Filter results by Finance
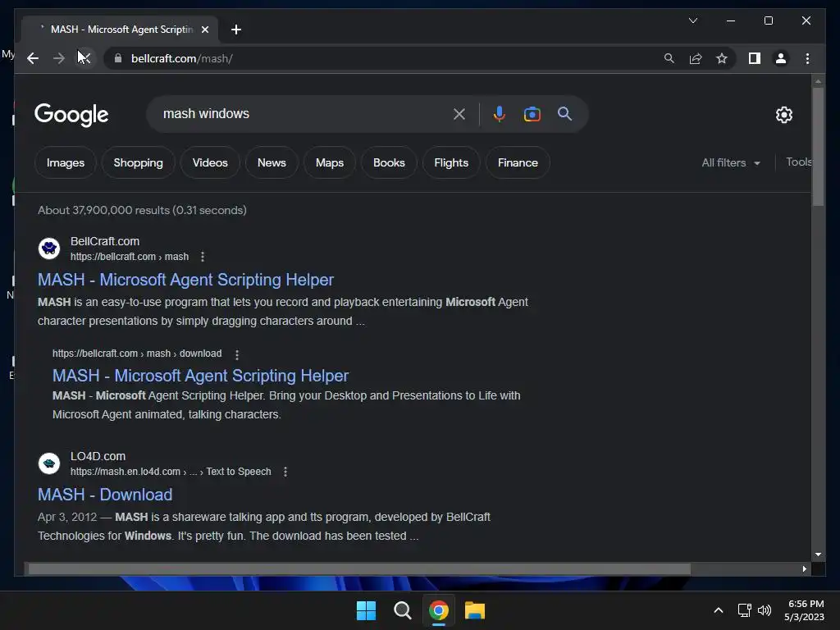Viewport: 840px width, 630px height. 518,163
